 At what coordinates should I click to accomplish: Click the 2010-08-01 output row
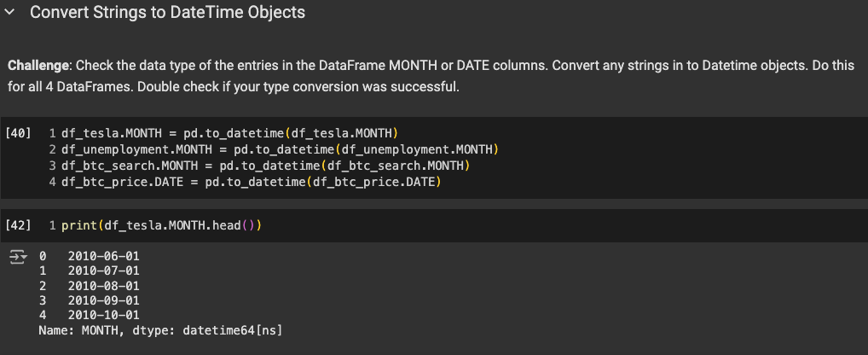point(102,286)
